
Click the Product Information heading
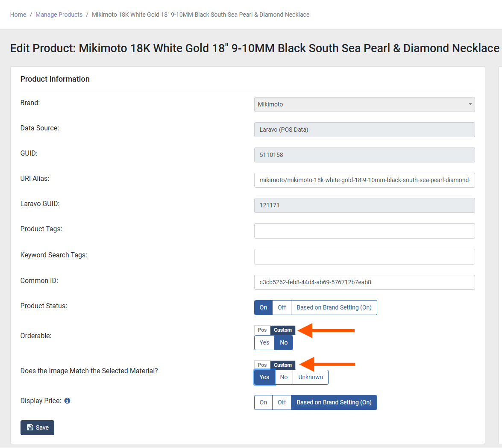[x=55, y=79]
